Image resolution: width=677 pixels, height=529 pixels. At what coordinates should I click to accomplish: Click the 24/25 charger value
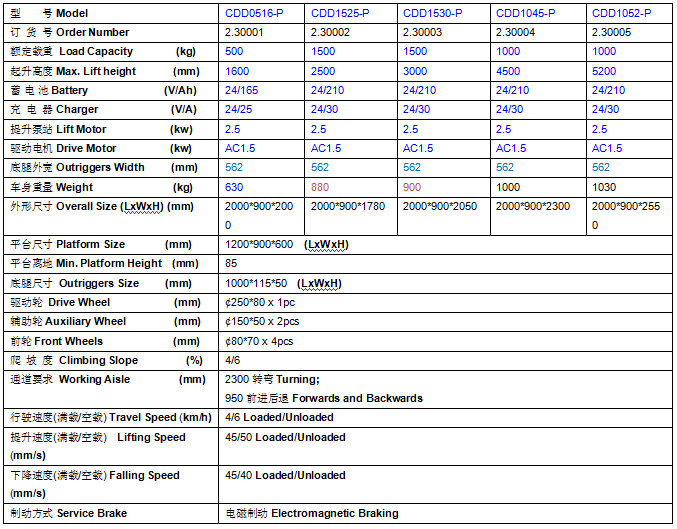tap(239, 109)
